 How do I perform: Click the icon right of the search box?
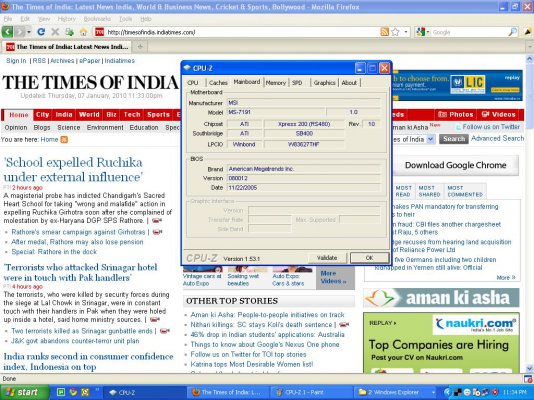point(528,32)
